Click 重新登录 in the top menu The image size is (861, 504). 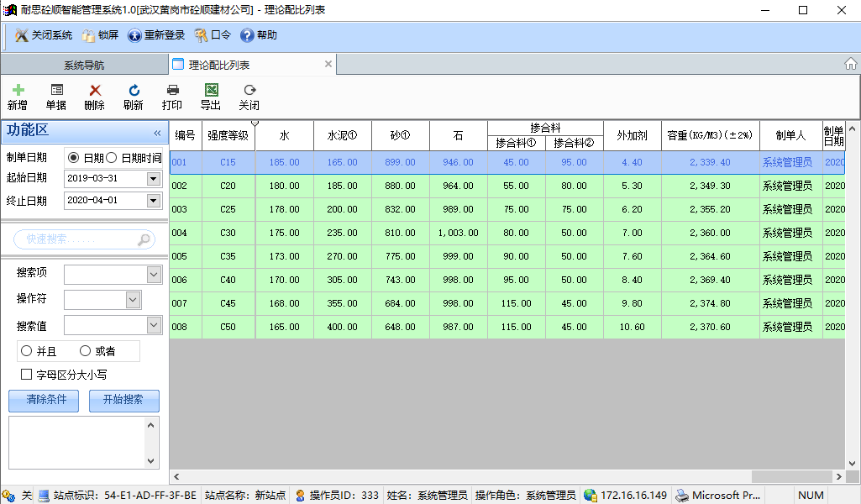pyautogui.click(x=156, y=35)
